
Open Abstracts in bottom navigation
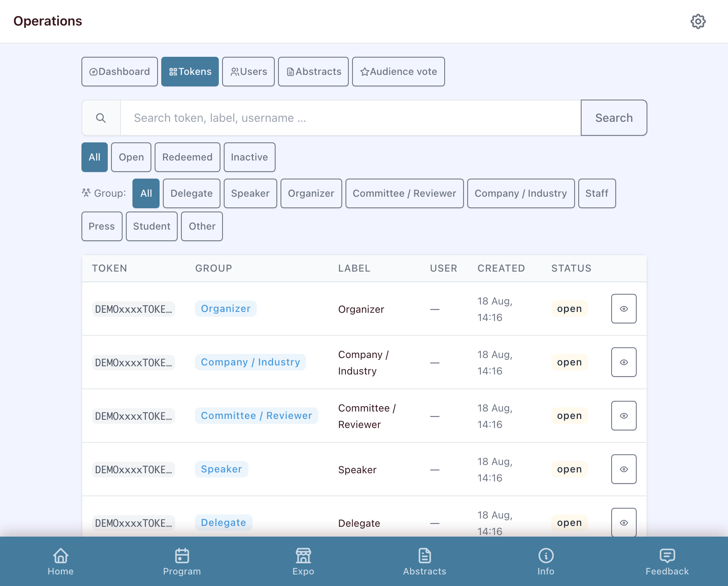pyautogui.click(x=424, y=561)
